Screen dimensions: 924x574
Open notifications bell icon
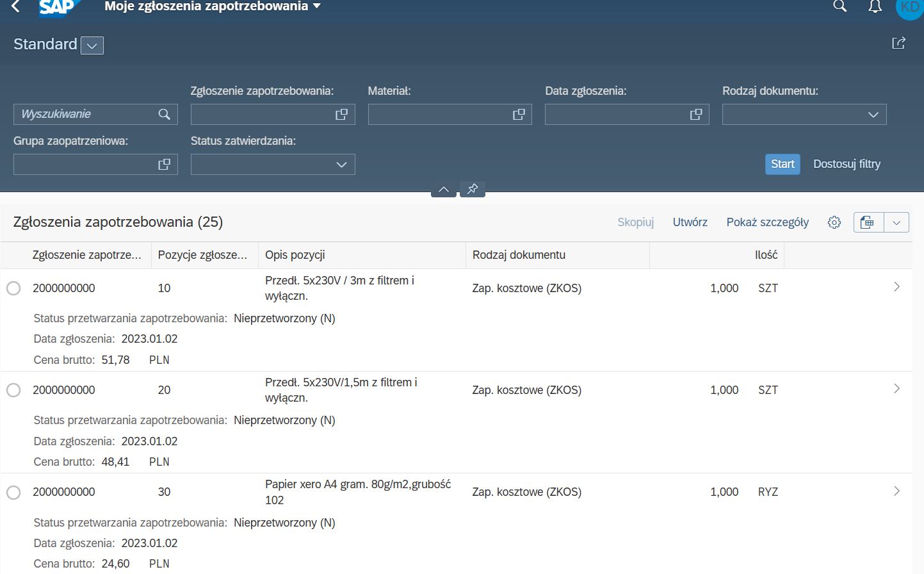click(875, 6)
